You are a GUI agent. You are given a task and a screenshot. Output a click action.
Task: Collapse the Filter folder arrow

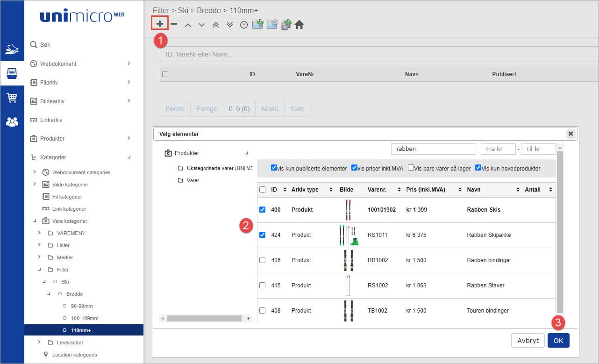tap(39, 270)
